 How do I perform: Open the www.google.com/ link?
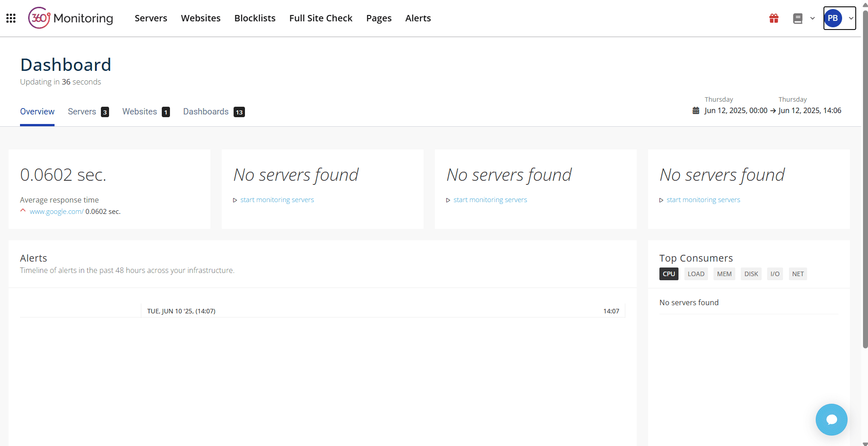[56, 212]
